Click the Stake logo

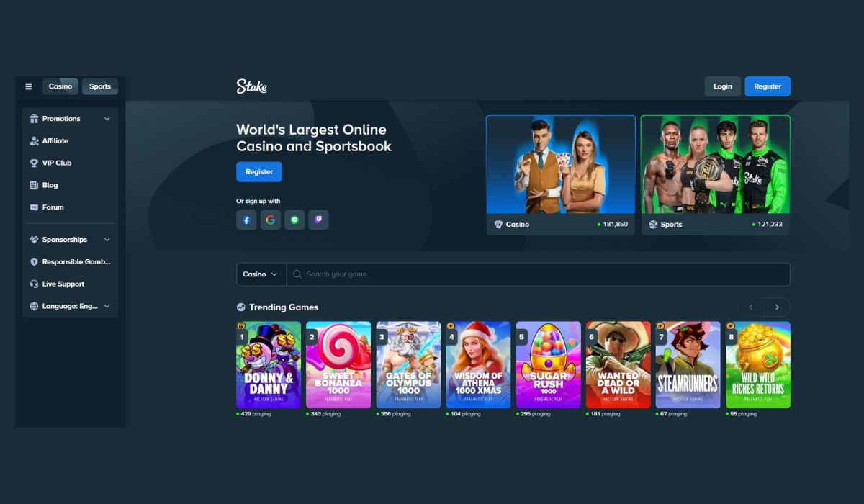point(251,86)
